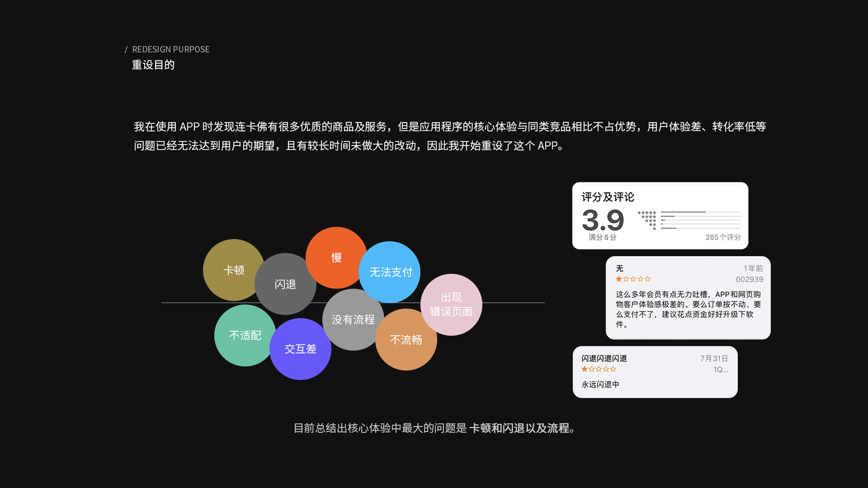868x488 pixels.
Task: Click the REDESIGN PURPOSE heading
Action: (171, 49)
